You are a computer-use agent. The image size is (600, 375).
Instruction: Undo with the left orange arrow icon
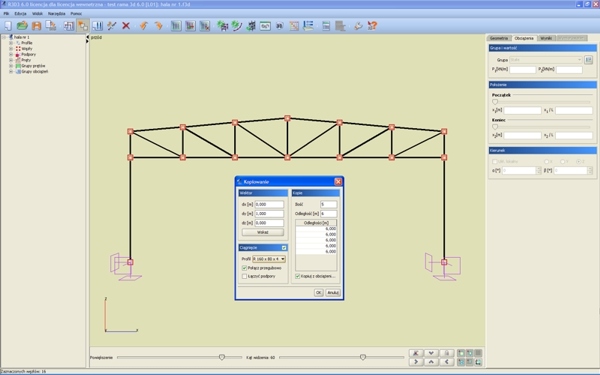pyautogui.click(x=143, y=26)
